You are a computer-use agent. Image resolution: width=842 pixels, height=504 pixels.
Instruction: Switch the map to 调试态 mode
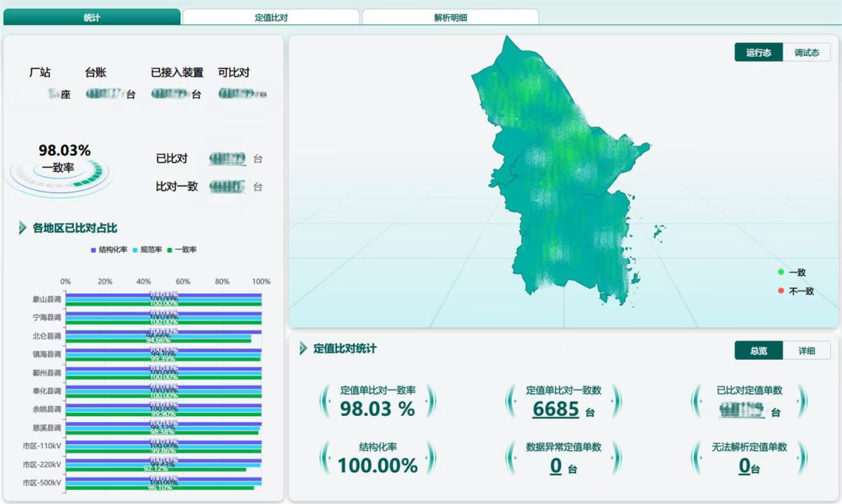coord(806,53)
